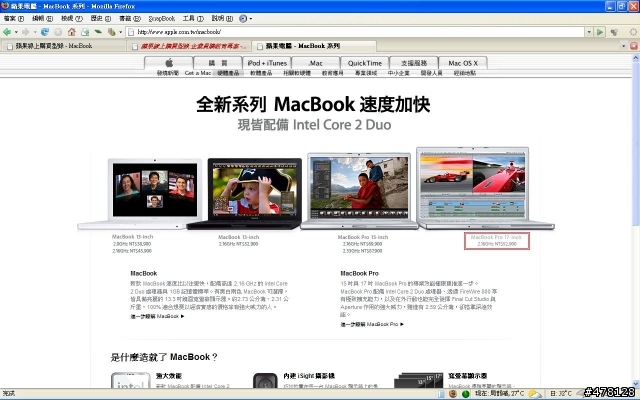Open the dropdown next to blue menu bar icon
This screenshot has width=640, height=400.
(x=250, y=18)
